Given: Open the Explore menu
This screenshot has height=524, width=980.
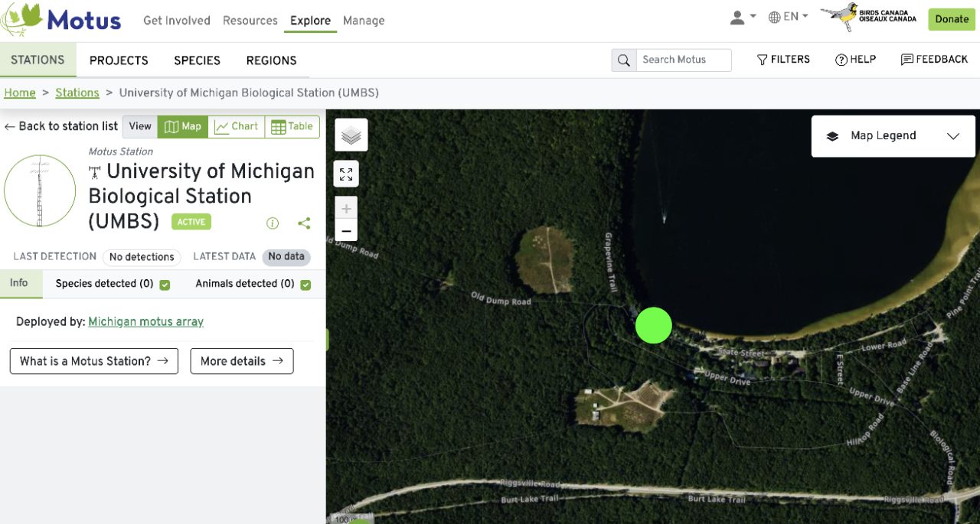Looking at the screenshot, I should [x=310, y=21].
